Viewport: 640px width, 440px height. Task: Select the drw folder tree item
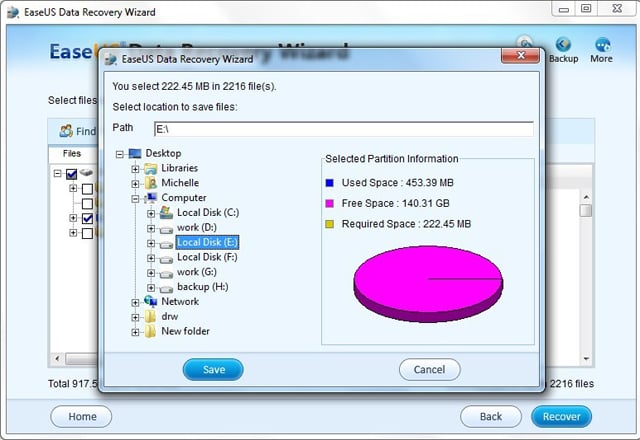point(170,316)
